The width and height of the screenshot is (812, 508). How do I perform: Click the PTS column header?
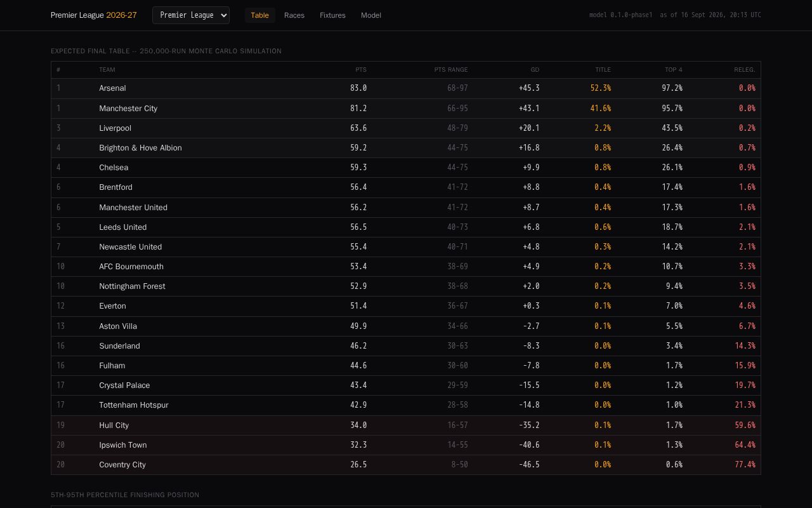[x=361, y=70]
